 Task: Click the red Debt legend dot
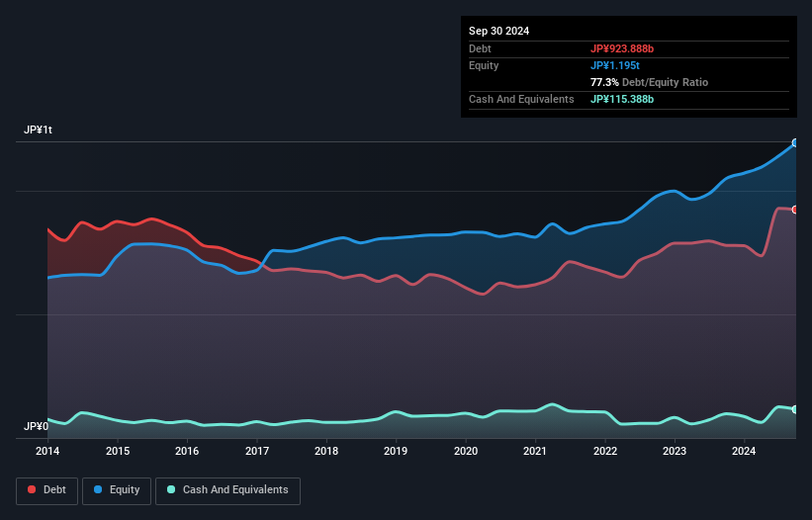click(x=32, y=489)
